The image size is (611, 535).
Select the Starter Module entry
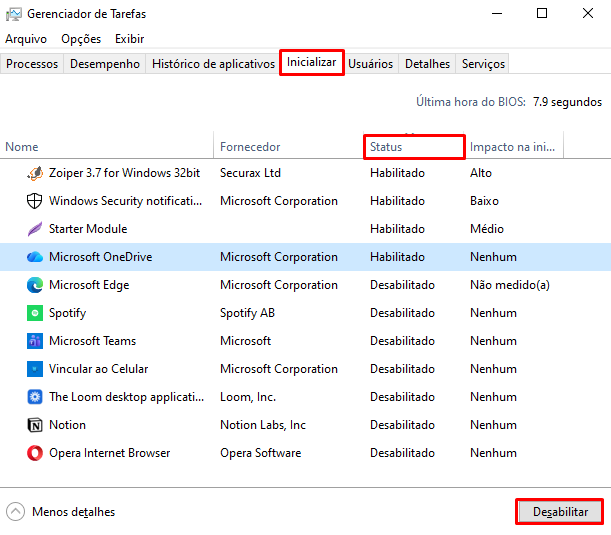[88, 229]
